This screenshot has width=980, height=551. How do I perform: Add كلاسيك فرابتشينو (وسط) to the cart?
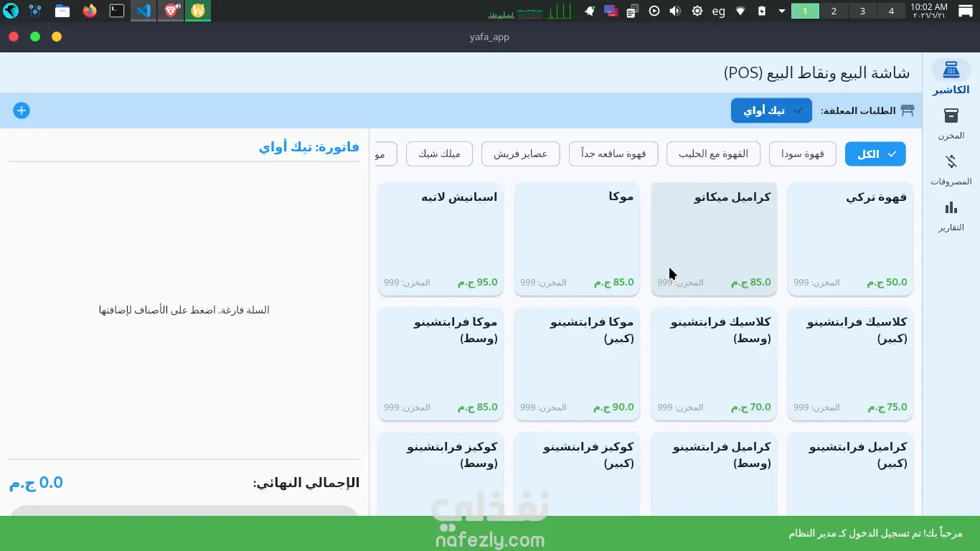click(714, 364)
